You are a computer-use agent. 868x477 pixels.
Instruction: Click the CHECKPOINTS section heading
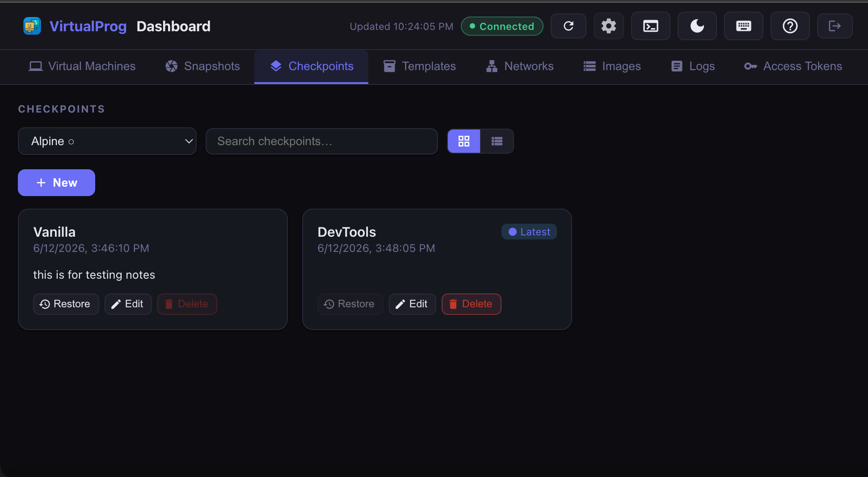(x=62, y=109)
